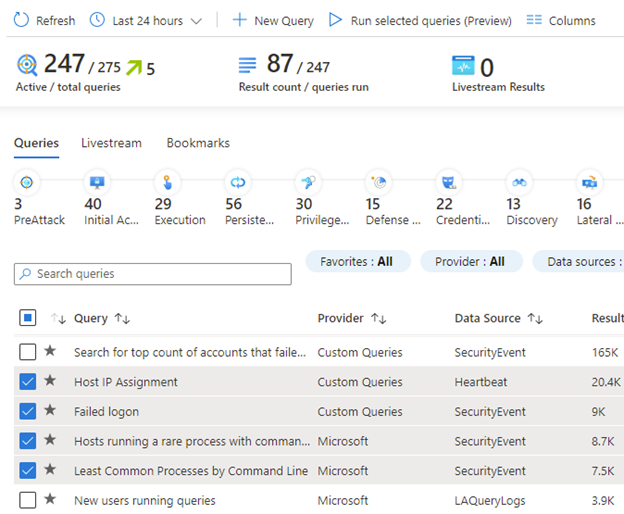Click the Refresh circular arrow icon
The height and width of the screenshot is (514, 624).
[x=21, y=20]
